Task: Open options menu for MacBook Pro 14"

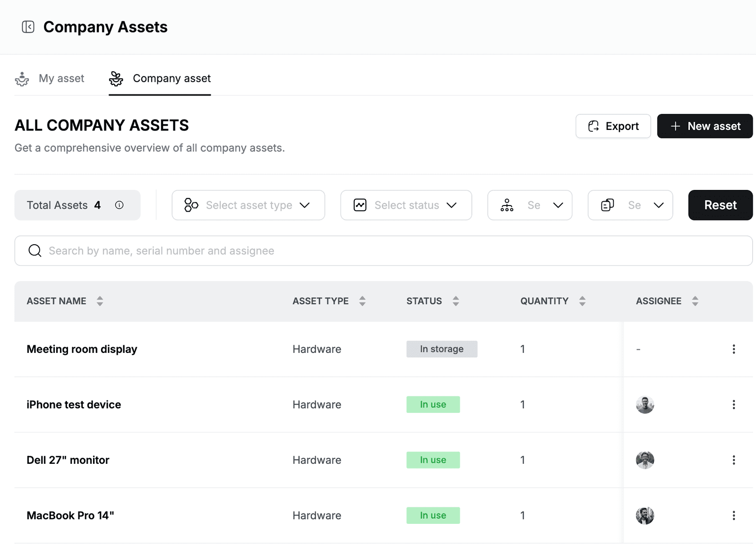Action: tap(734, 515)
